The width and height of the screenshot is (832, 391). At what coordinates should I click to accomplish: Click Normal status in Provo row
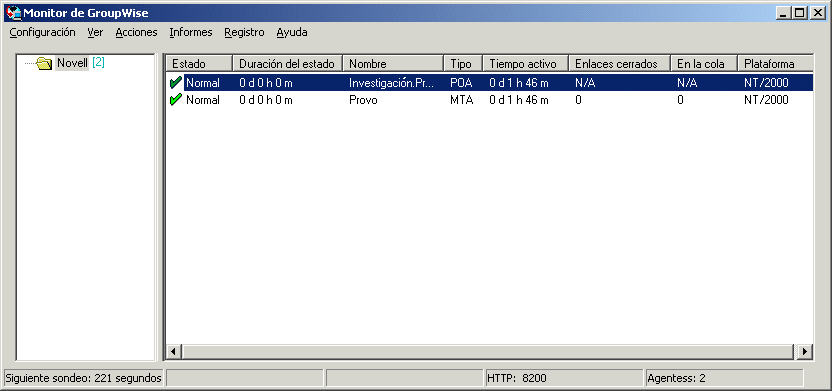tap(203, 100)
